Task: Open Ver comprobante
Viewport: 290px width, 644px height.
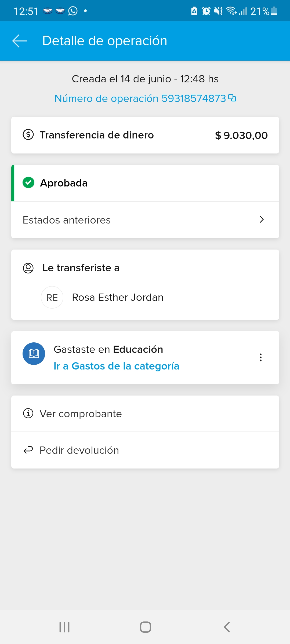Action: coord(81,414)
